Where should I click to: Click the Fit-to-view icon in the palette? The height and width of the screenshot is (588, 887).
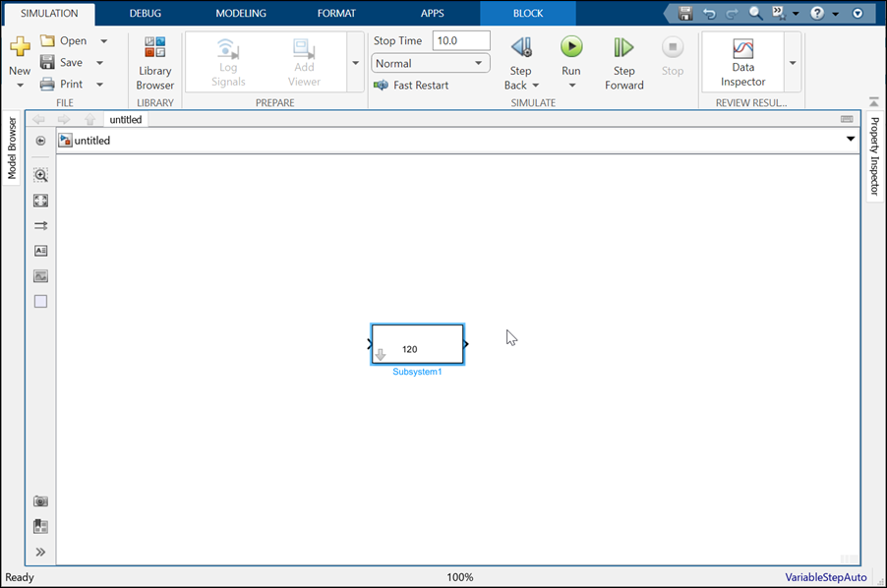40,201
